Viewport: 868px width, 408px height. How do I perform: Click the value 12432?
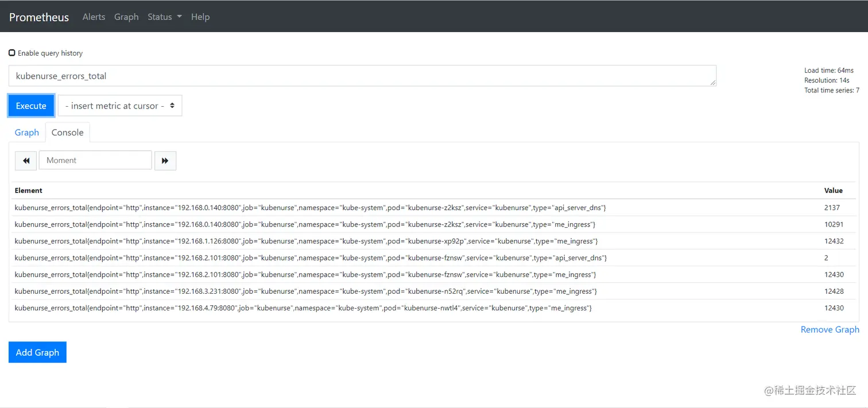[834, 241]
